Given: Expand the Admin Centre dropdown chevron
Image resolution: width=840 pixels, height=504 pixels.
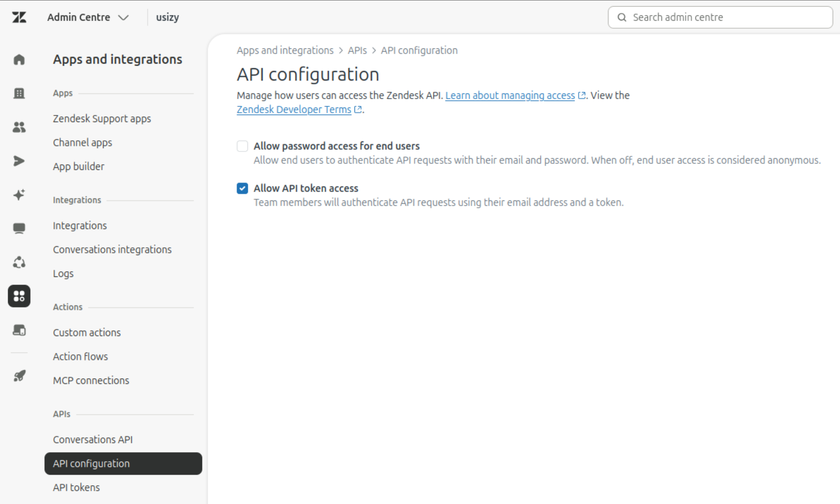Looking at the screenshot, I should [123, 18].
